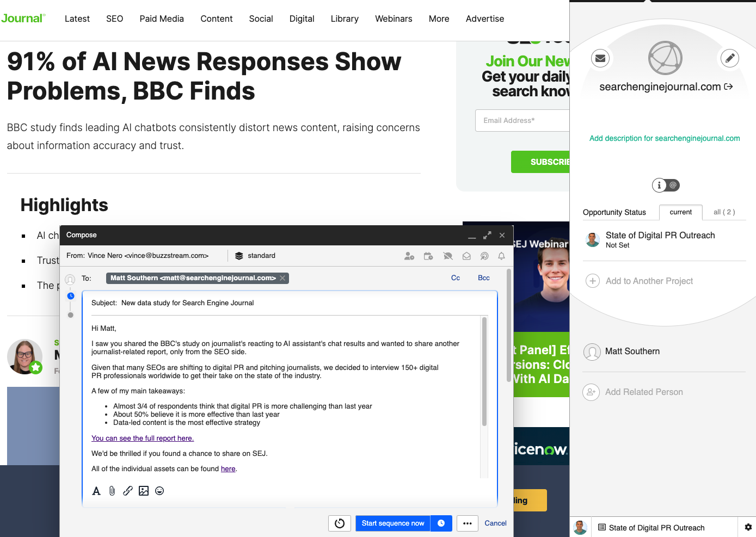Insert an image into the email body
756x537 pixels.
pos(144,491)
